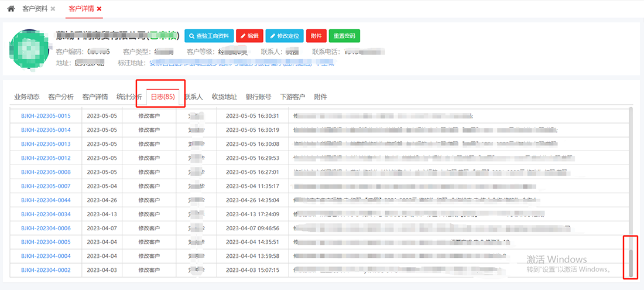Screen dimensions: 644x290
Task: Close the 客户资料 tab
Action: (53, 9)
